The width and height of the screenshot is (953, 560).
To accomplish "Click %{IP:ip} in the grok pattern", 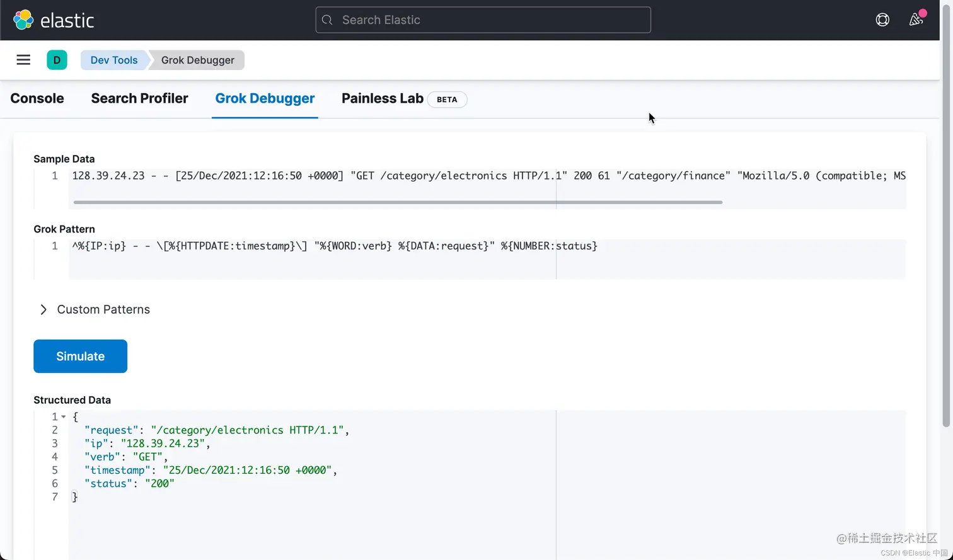I will [x=102, y=246].
